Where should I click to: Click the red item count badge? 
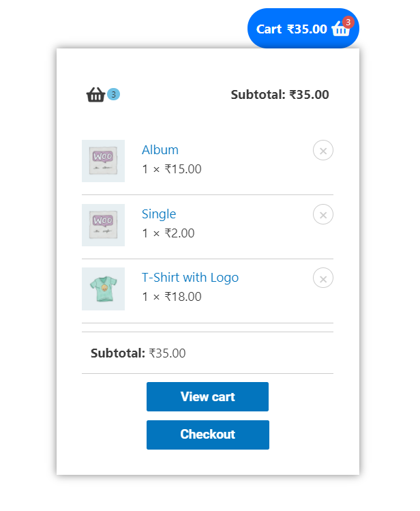[x=348, y=22]
